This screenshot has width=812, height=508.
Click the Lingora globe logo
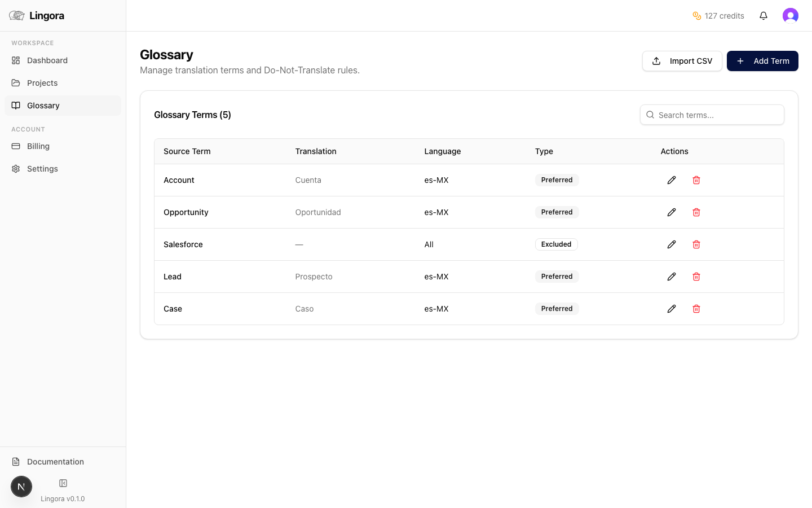click(16, 15)
